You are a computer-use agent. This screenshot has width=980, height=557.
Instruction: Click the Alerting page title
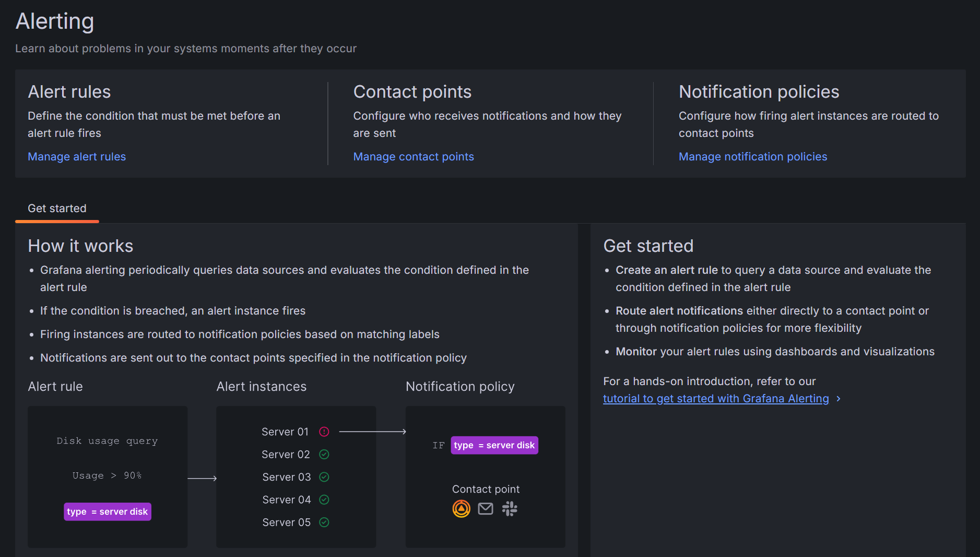(x=55, y=21)
